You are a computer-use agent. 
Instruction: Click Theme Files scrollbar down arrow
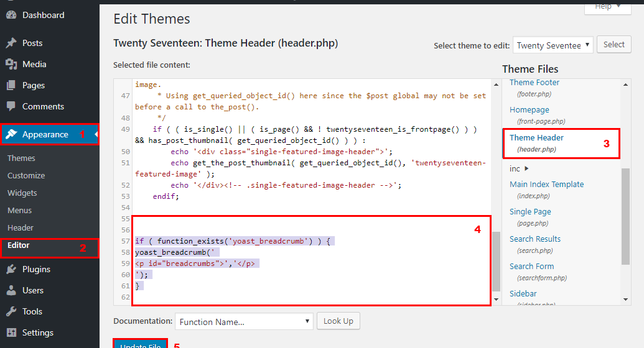[x=626, y=300]
